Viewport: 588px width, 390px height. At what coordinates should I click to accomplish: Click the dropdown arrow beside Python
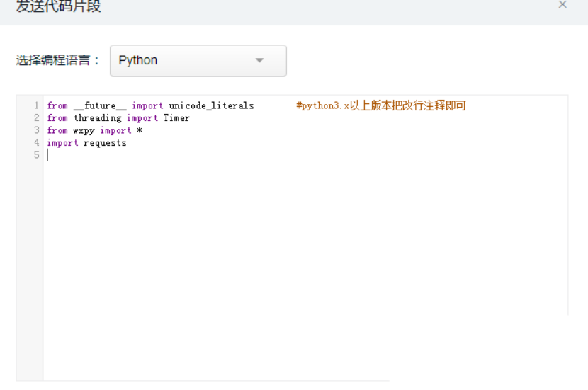pyautogui.click(x=259, y=60)
